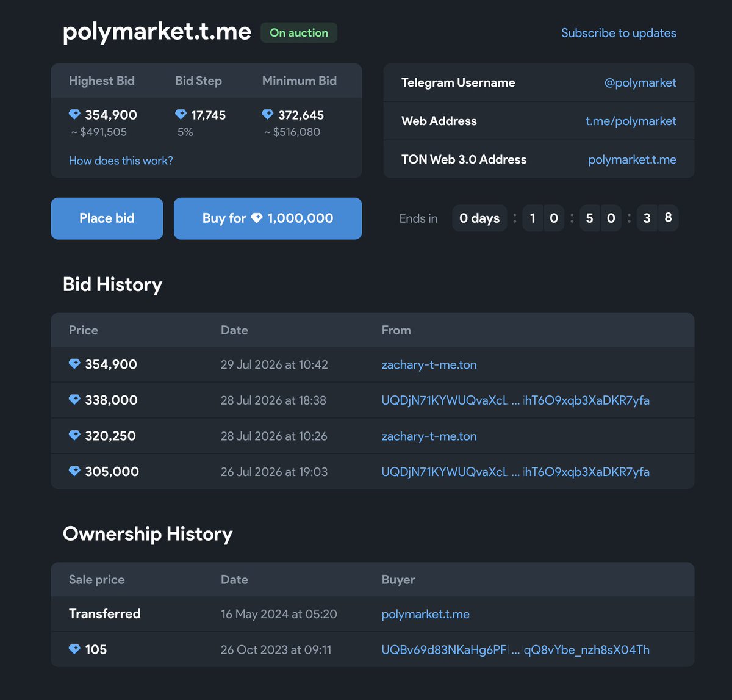Click the 5% bid step percentage
Screen dimensions: 732x700
(x=185, y=132)
